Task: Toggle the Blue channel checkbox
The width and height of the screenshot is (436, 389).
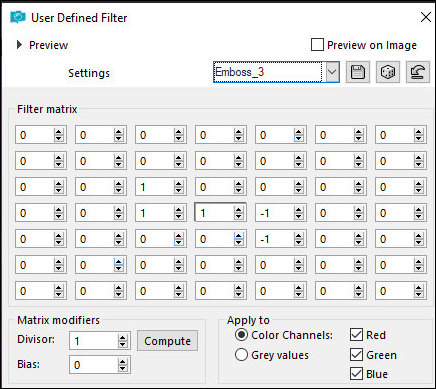Action: click(x=356, y=374)
